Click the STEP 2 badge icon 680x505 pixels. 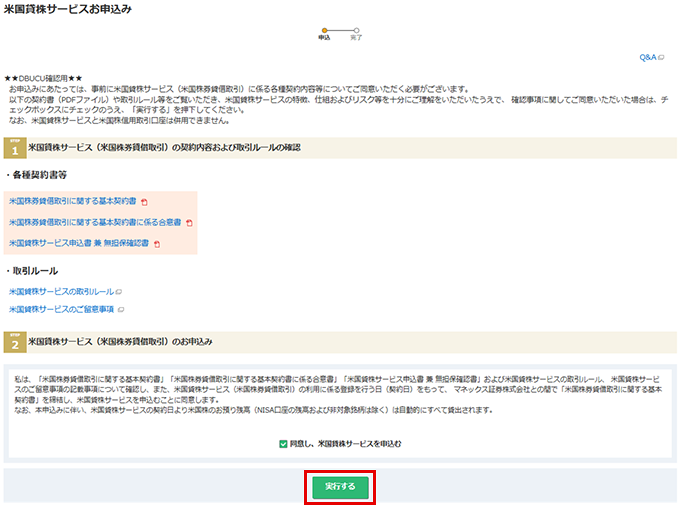point(15,342)
